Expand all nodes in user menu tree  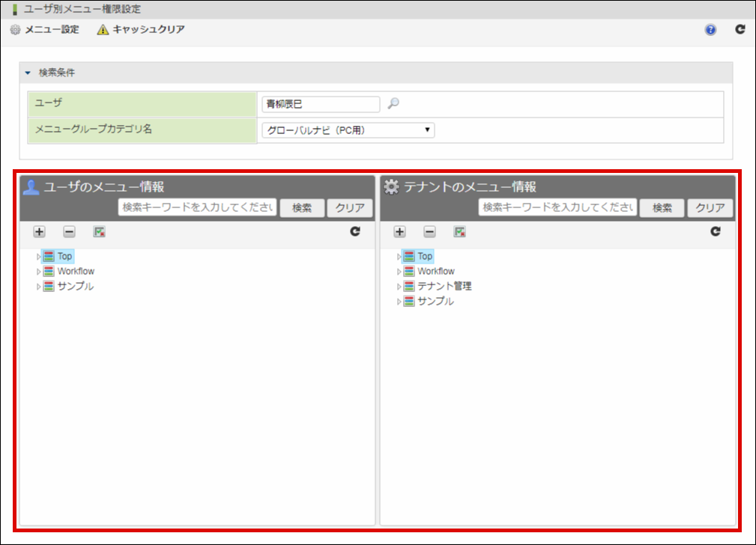(39, 232)
